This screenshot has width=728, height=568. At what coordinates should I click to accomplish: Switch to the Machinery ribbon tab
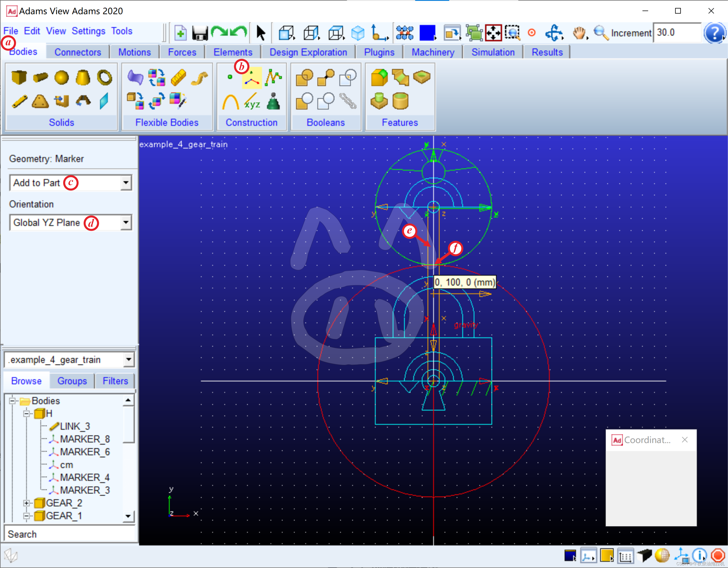pos(433,52)
